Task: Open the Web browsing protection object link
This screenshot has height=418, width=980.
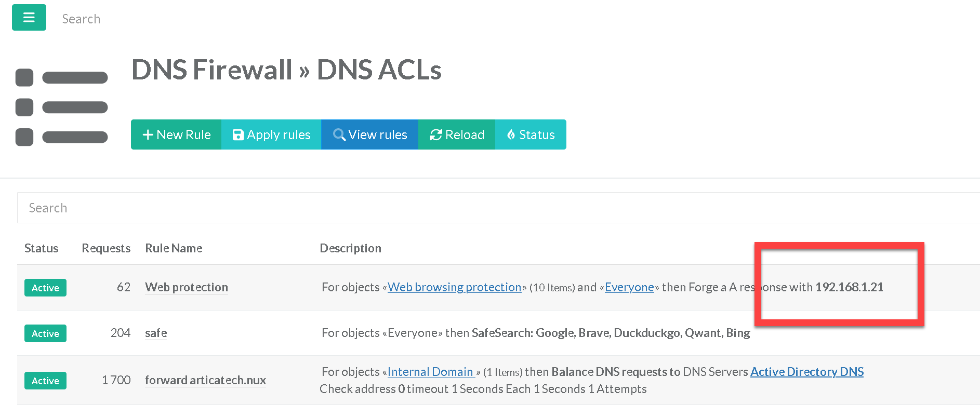Action: pyautogui.click(x=454, y=287)
